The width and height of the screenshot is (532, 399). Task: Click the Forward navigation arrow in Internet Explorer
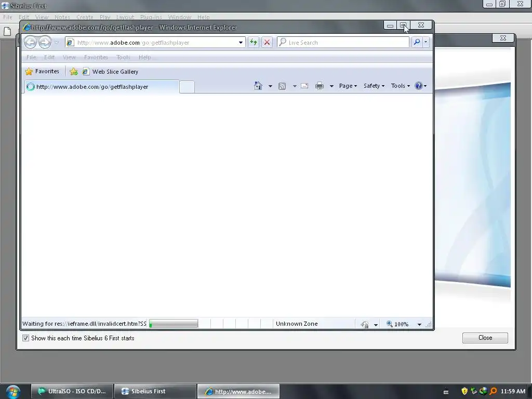(45, 42)
